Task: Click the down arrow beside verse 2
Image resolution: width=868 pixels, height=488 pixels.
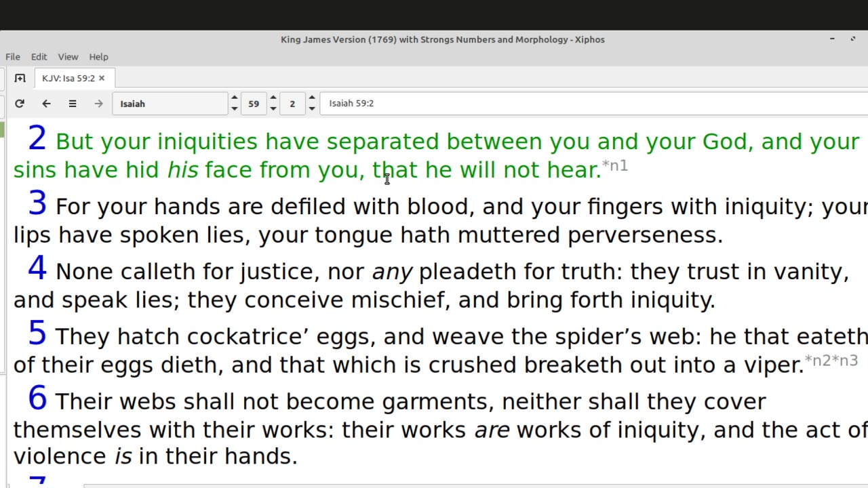Action: (x=311, y=109)
